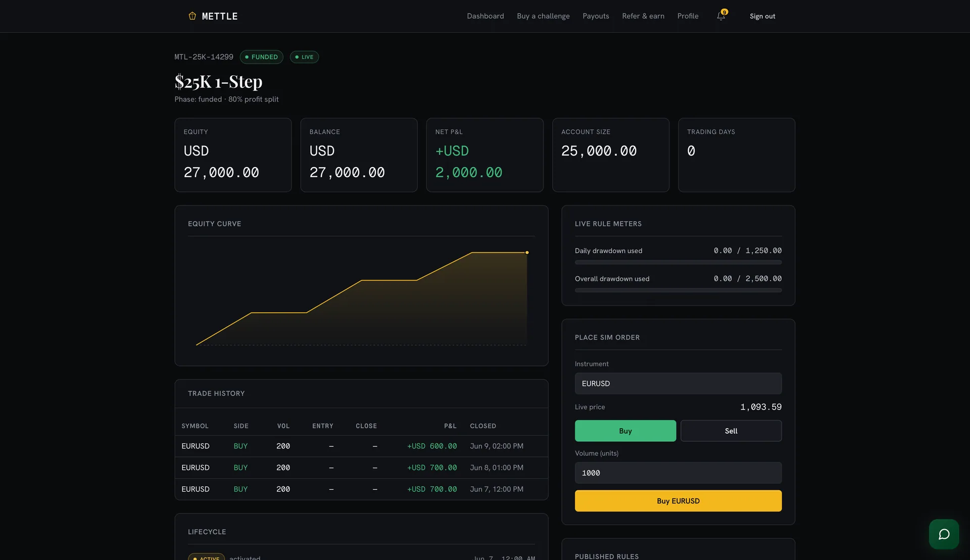
Task: Open the chat support widget
Action: tap(944, 534)
